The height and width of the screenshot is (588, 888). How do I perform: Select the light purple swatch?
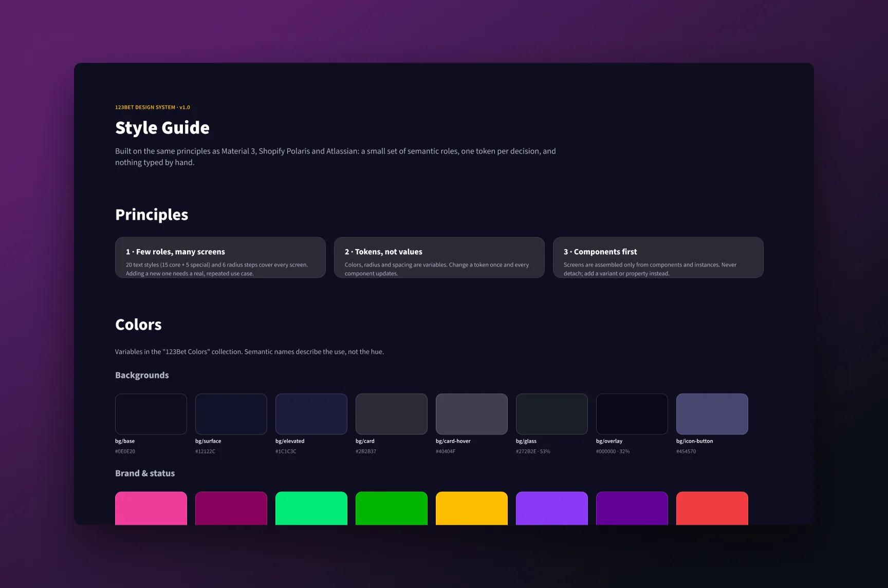tap(552, 508)
